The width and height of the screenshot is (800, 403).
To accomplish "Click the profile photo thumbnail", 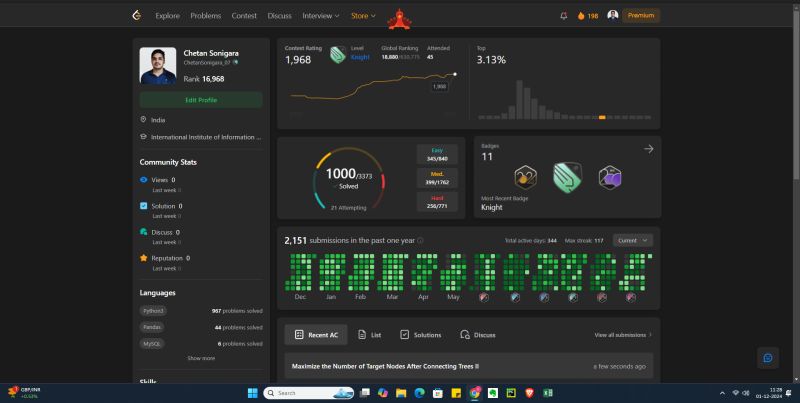I will click(158, 66).
